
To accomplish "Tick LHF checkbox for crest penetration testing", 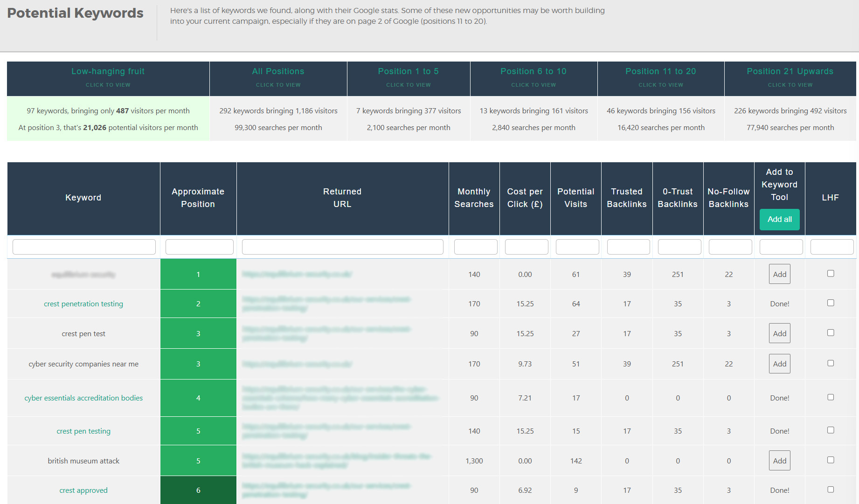I will pyautogui.click(x=831, y=303).
